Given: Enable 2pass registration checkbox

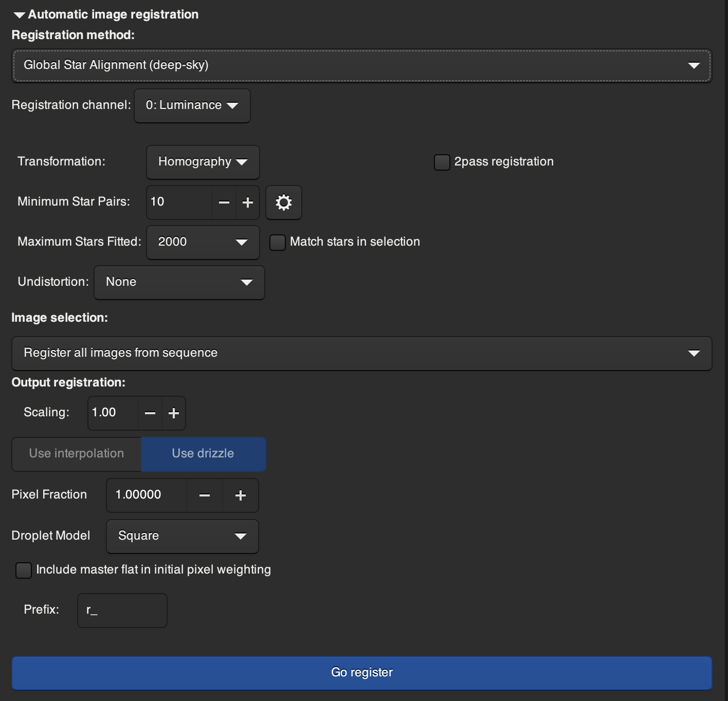Looking at the screenshot, I should point(442,162).
